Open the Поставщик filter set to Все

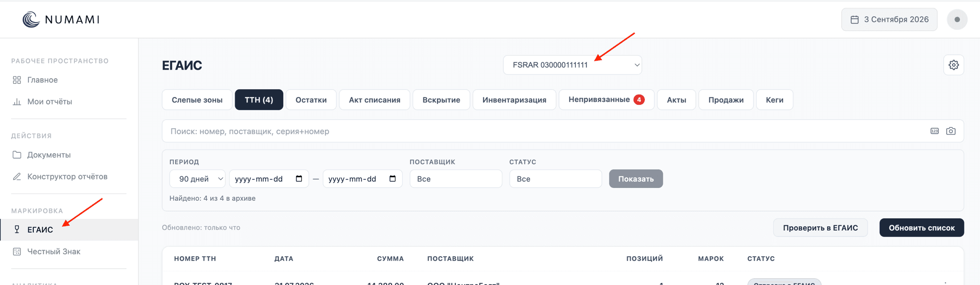[x=456, y=179]
